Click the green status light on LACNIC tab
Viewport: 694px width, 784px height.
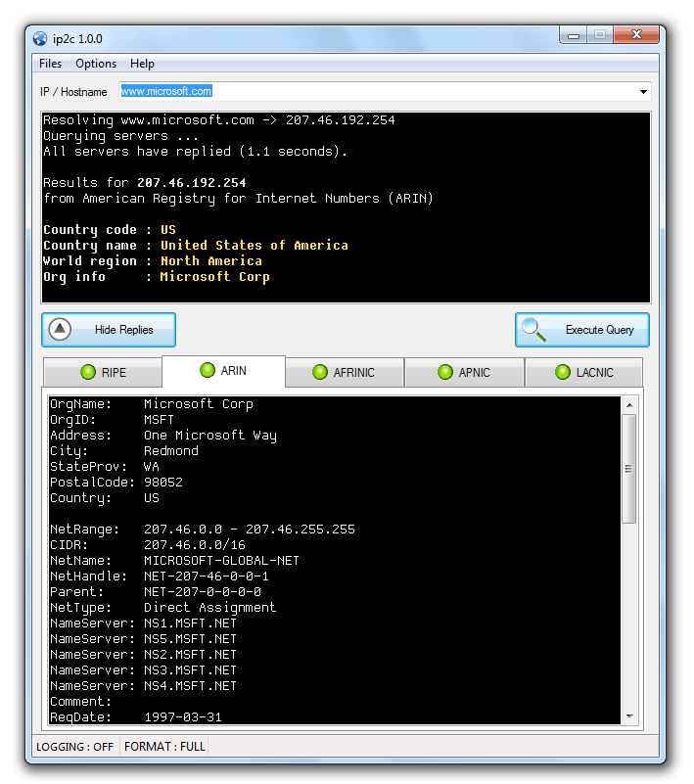(x=562, y=372)
